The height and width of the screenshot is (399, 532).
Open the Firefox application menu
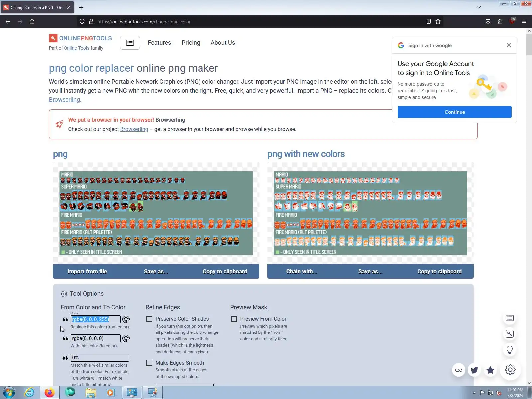[x=524, y=22]
